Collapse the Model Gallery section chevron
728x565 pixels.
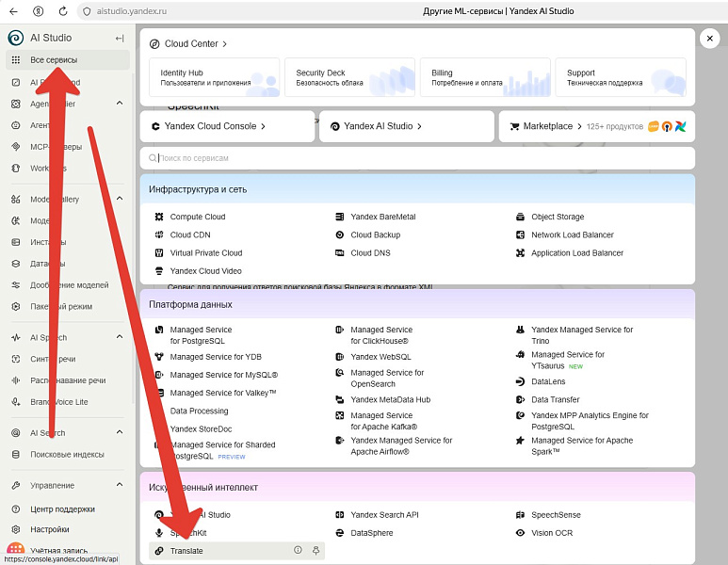click(120, 199)
